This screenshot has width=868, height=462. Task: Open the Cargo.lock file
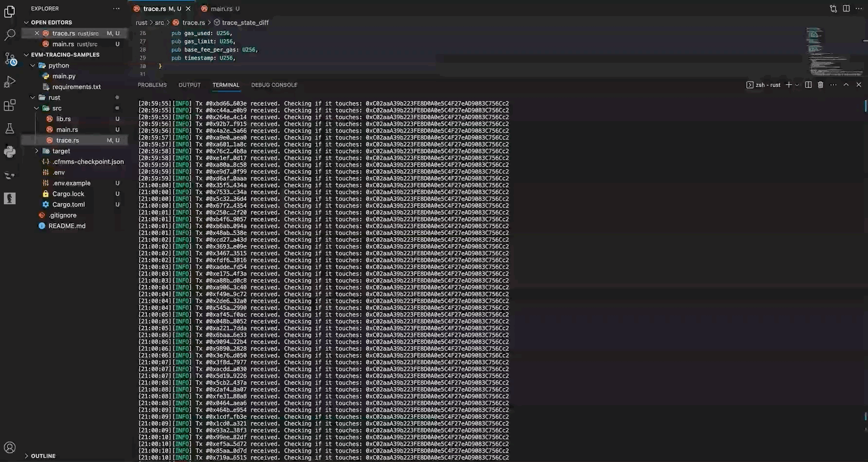pyautogui.click(x=68, y=194)
